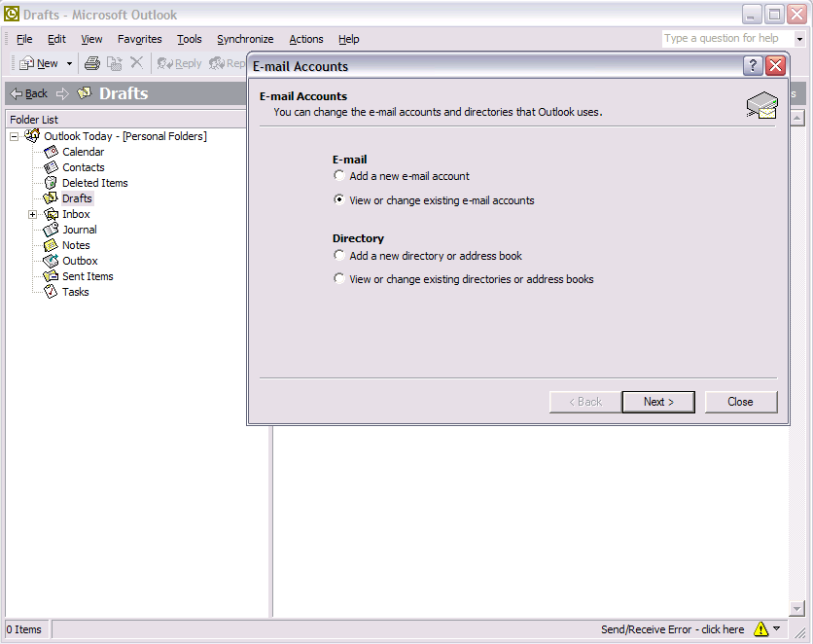This screenshot has width=813, height=644.
Task: Click the Sent Items folder icon
Action: (51, 276)
